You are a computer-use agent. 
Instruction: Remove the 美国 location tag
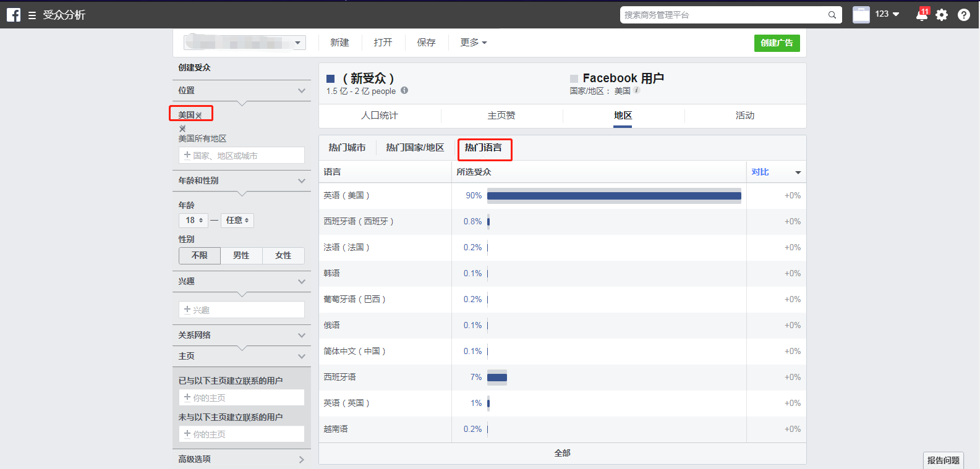coord(198,116)
